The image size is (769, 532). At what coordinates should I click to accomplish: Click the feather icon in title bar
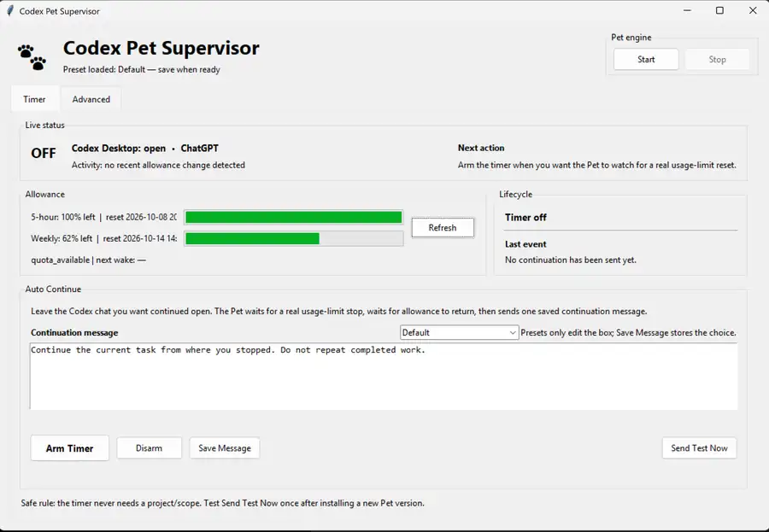9,11
